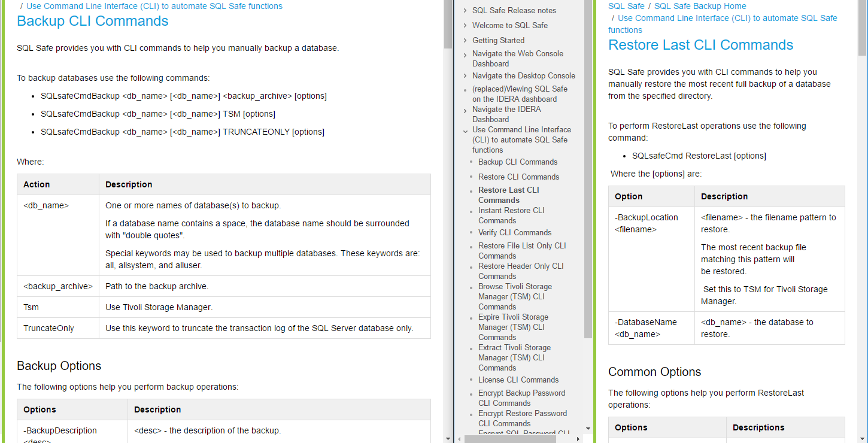The height and width of the screenshot is (443, 868).
Task: Click the Tsm cell in the Action table
Action: click(x=58, y=307)
